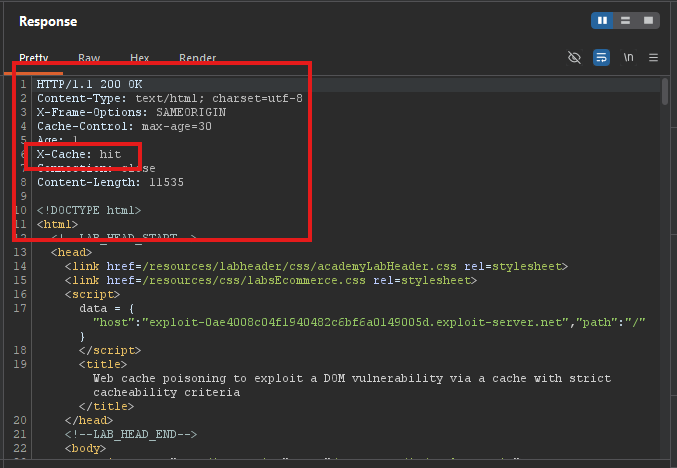Click 'X-Frame-Options: SAMEORIGIN' header line
Viewport: 677px width, 468px height.
coord(131,112)
